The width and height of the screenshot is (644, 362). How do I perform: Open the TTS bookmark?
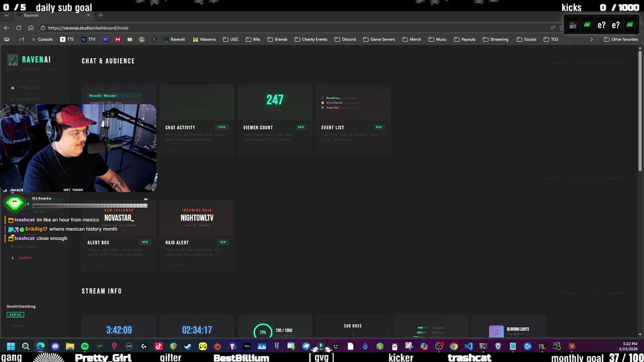67,39
